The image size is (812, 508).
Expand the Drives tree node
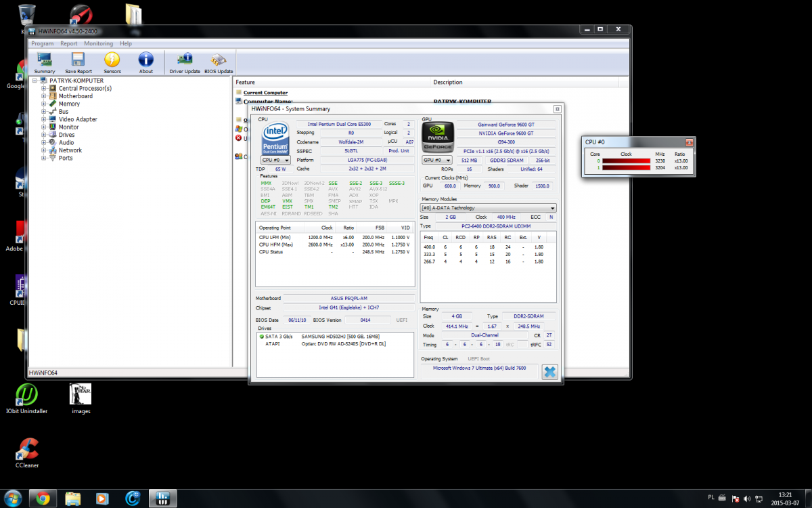[44, 135]
